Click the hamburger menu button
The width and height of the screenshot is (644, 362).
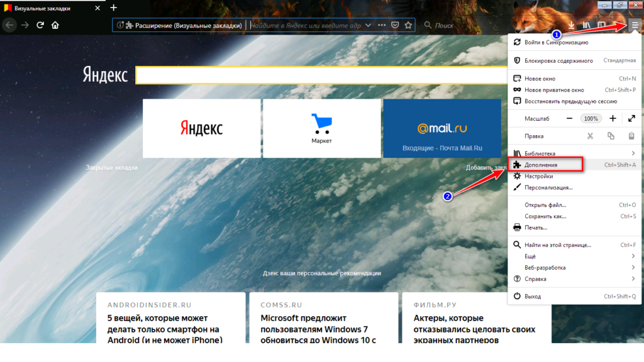coord(635,25)
